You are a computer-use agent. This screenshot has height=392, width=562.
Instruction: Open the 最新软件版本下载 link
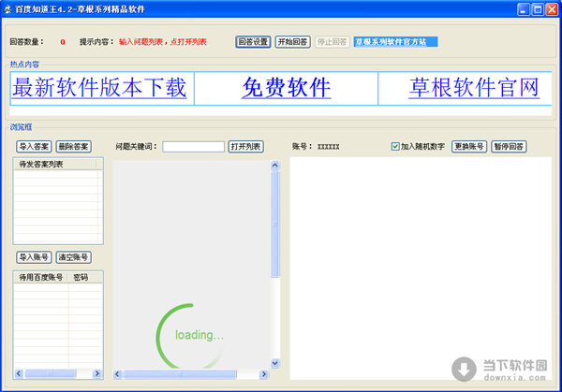[x=99, y=87]
